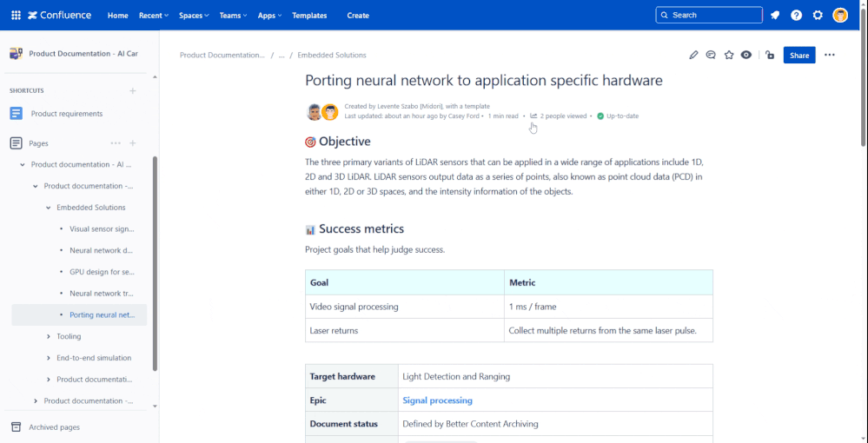Click the Objective heading
The image size is (868, 443).
point(344,142)
